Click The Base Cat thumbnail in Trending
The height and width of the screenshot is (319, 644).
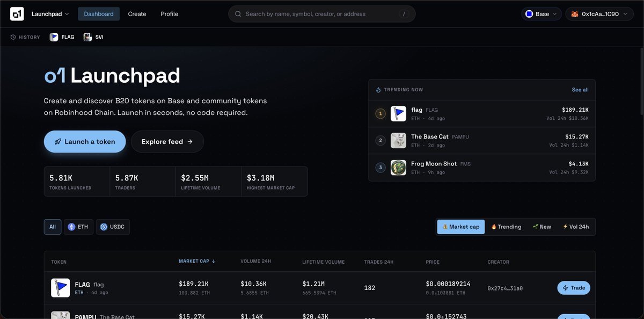point(398,141)
